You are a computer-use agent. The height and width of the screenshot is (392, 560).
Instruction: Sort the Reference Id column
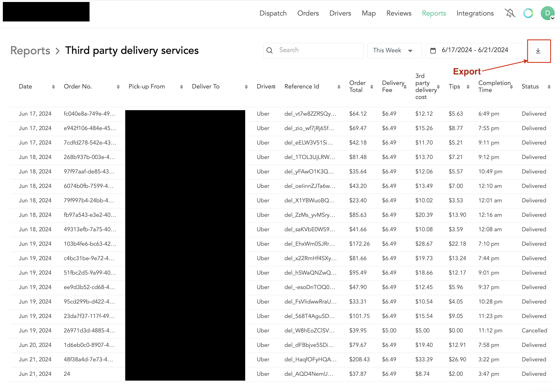339,87
